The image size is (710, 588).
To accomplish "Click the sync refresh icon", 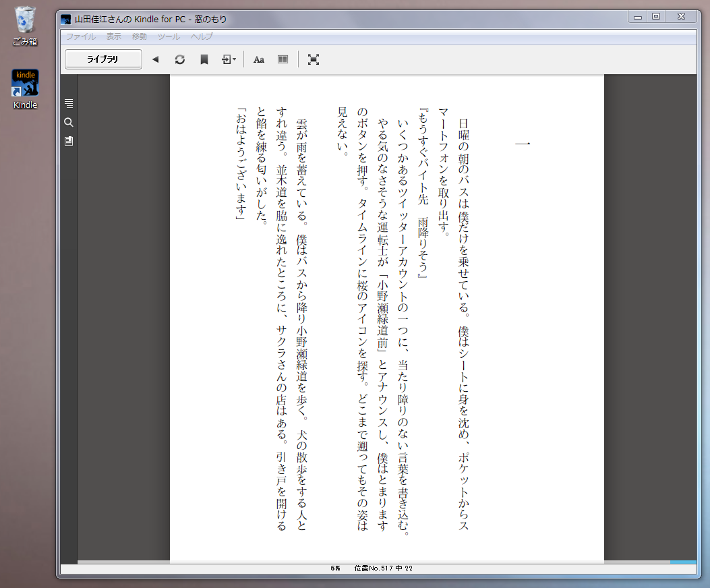I will [x=180, y=59].
